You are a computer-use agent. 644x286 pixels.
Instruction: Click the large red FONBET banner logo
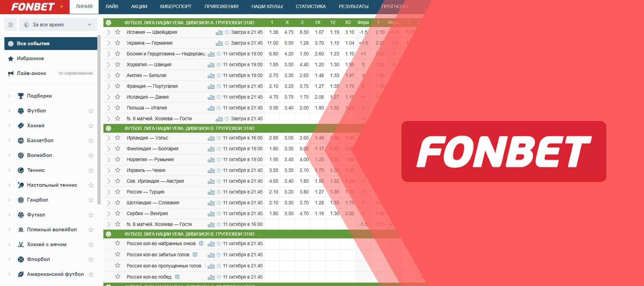[x=503, y=151]
